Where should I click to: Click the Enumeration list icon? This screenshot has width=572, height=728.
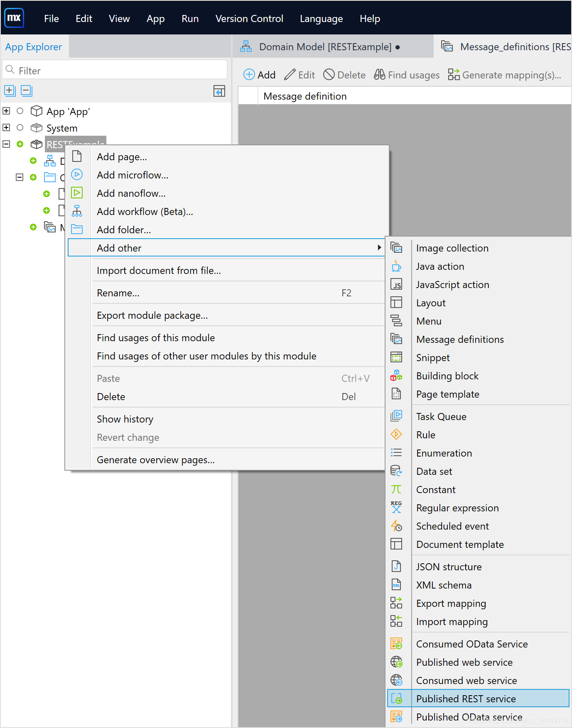click(396, 453)
